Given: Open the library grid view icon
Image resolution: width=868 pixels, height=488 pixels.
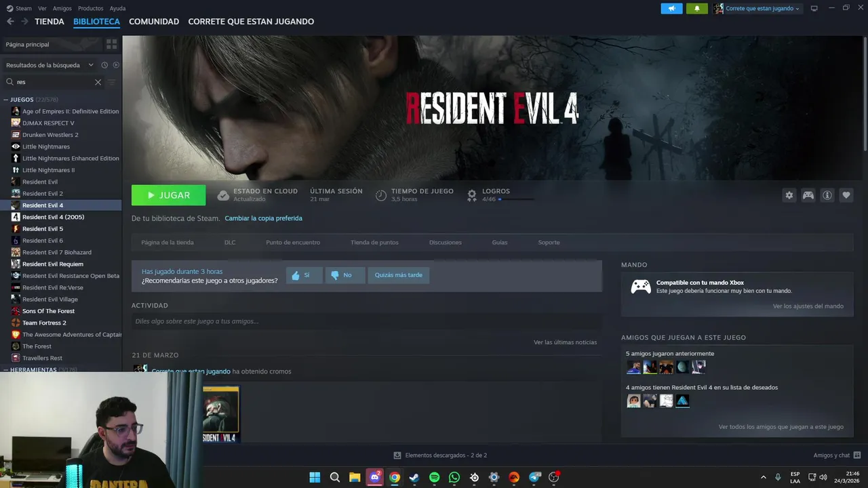Looking at the screenshot, I should (111, 44).
